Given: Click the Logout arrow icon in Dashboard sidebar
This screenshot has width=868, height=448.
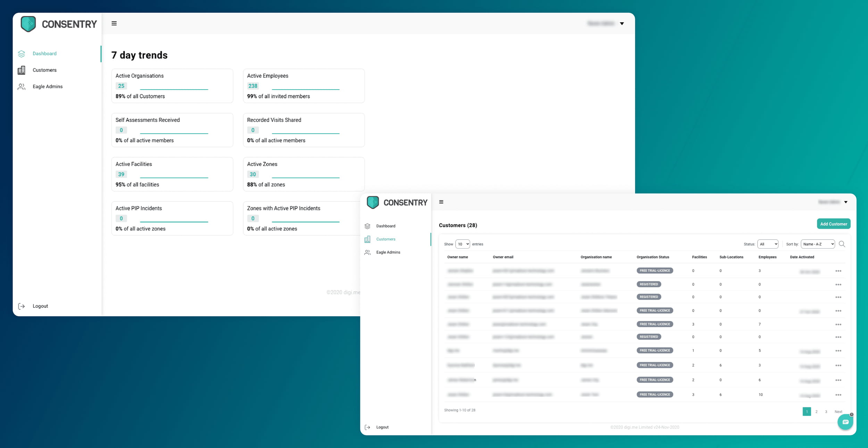Looking at the screenshot, I should pyautogui.click(x=22, y=306).
